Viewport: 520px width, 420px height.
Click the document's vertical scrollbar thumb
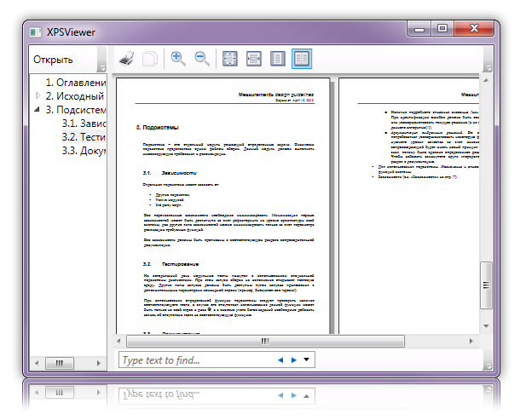tap(488, 280)
